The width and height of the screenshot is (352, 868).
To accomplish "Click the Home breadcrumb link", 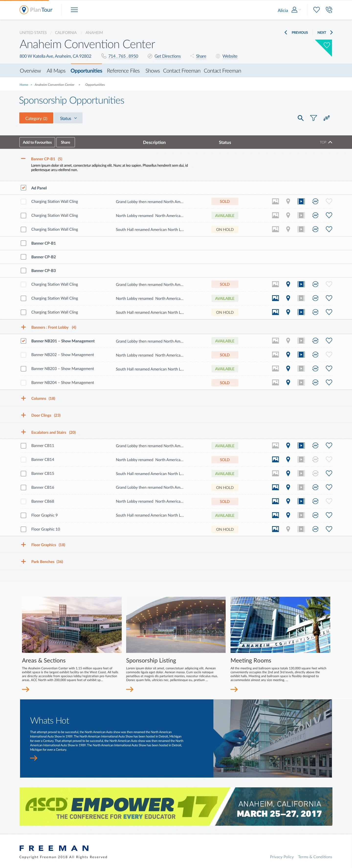I will 24,85.
